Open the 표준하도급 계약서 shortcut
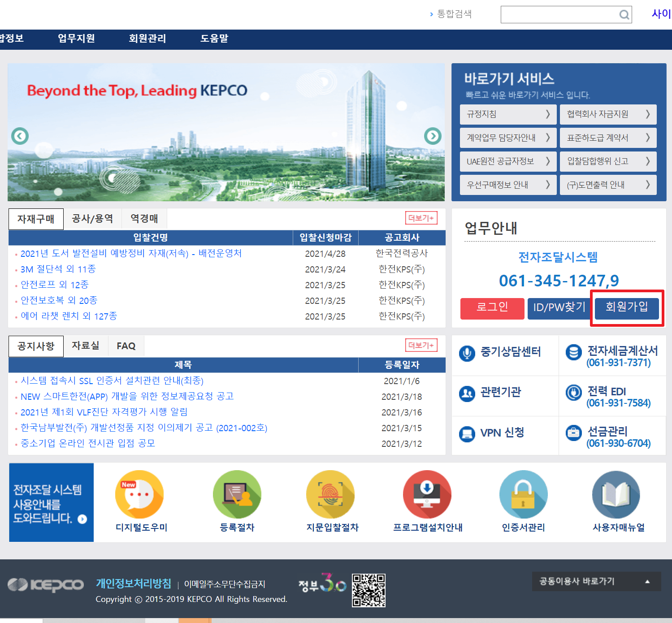 pos(608,138)
